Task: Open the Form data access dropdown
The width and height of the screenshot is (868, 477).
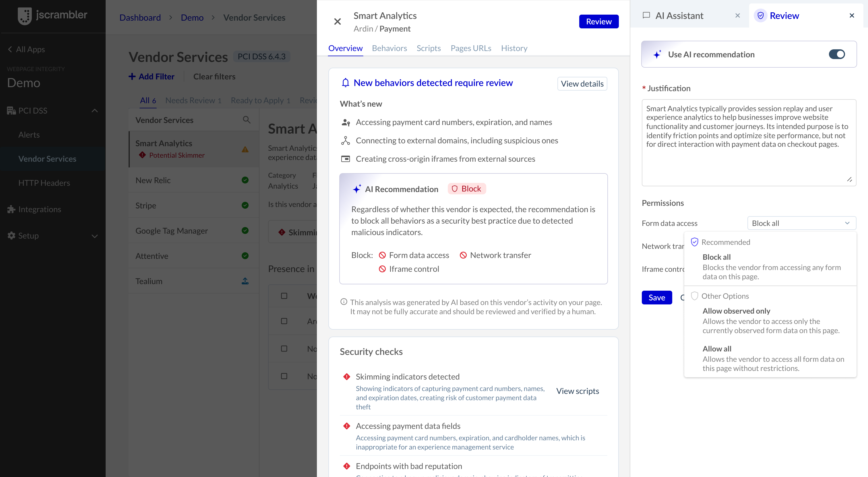Action: [801, 223]
